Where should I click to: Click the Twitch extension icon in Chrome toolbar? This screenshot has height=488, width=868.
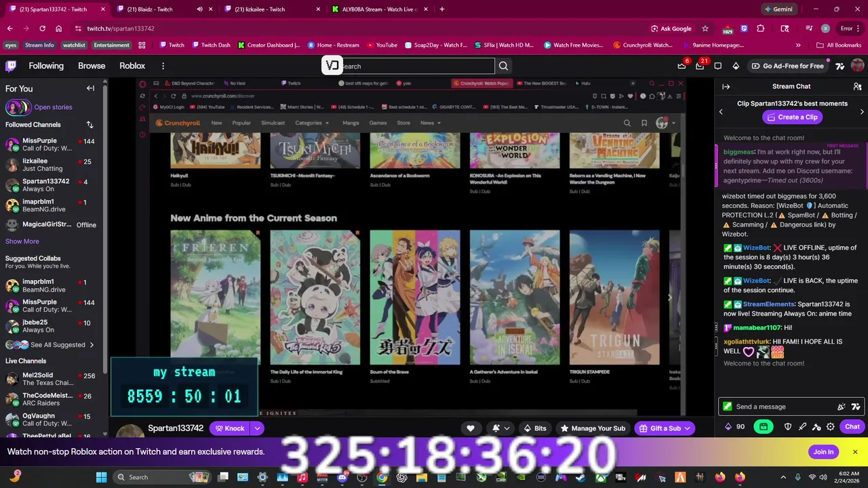click(744, 28)
